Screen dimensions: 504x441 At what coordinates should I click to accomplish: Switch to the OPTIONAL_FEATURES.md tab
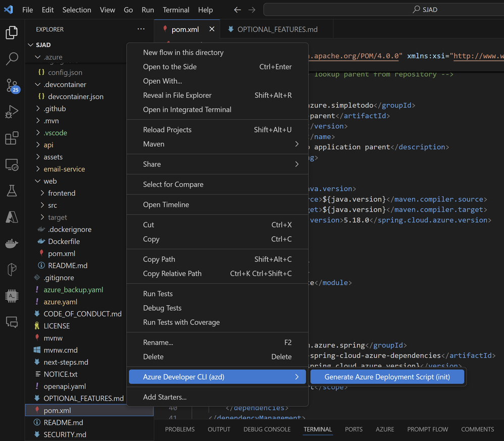click(x=277, y=29)
